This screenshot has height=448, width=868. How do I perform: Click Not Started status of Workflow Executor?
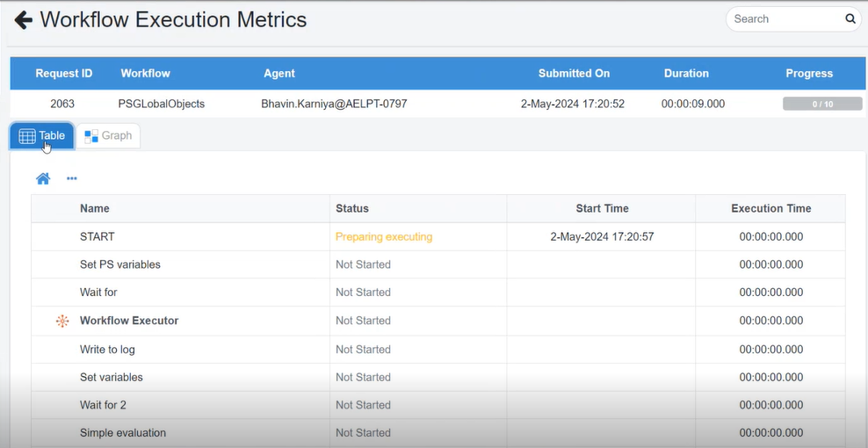click(363, 321)
